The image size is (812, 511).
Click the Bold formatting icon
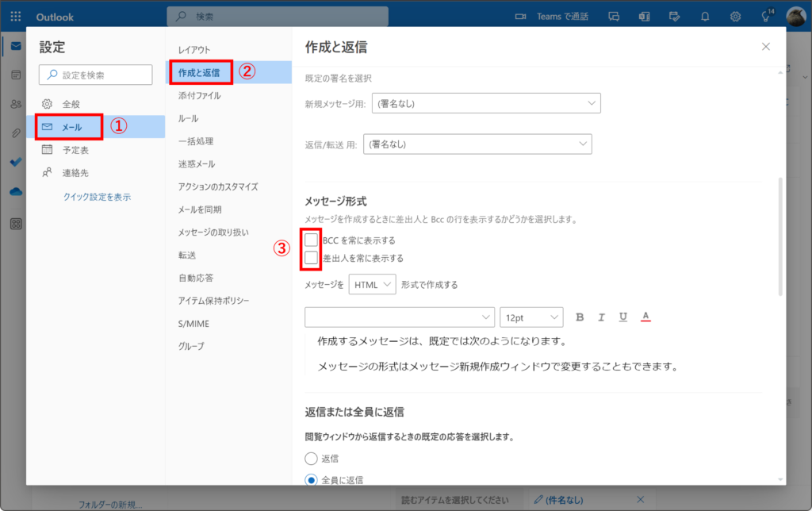click(x=580, y=317)
